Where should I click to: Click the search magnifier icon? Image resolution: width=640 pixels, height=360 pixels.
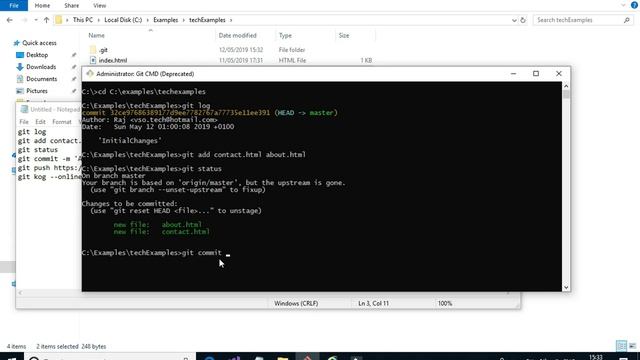pos(627,20)
